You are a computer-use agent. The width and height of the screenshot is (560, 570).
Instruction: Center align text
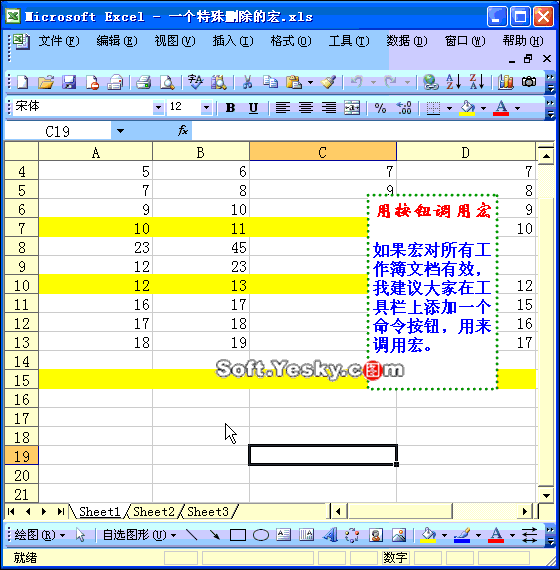tap(306, 108)
